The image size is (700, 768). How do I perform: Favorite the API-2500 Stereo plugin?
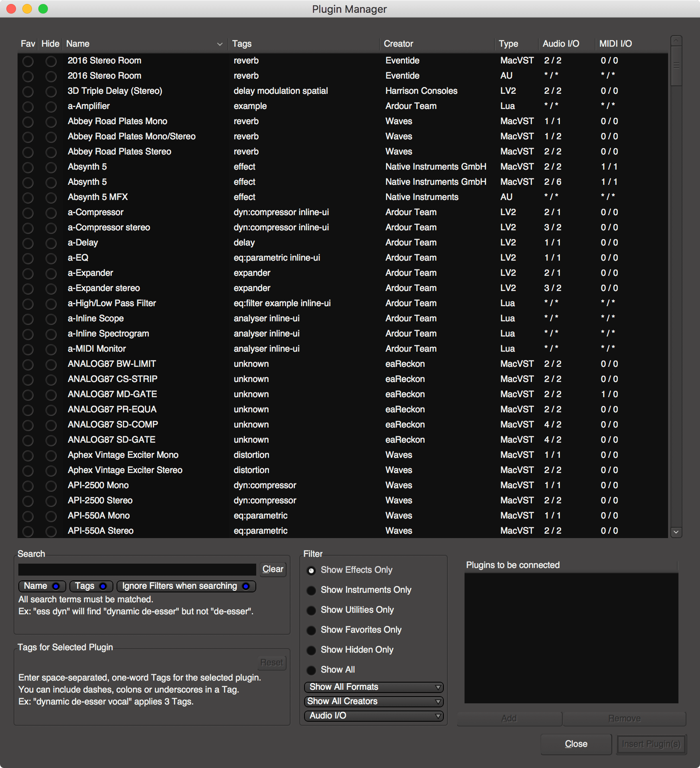tap(28, 501)
